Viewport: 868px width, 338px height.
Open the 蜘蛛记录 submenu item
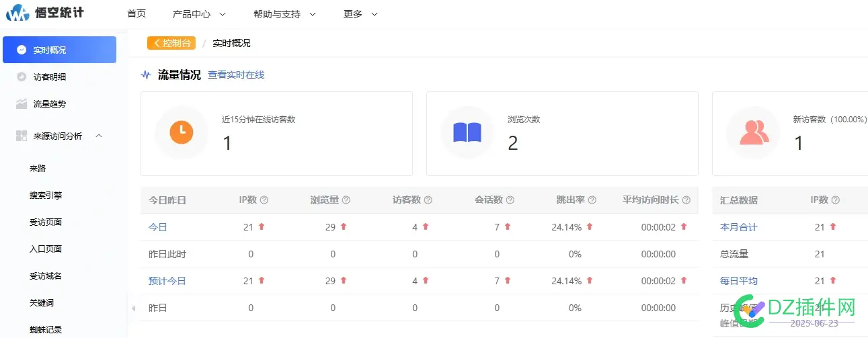pyautogui.click(x=46, y=329)
